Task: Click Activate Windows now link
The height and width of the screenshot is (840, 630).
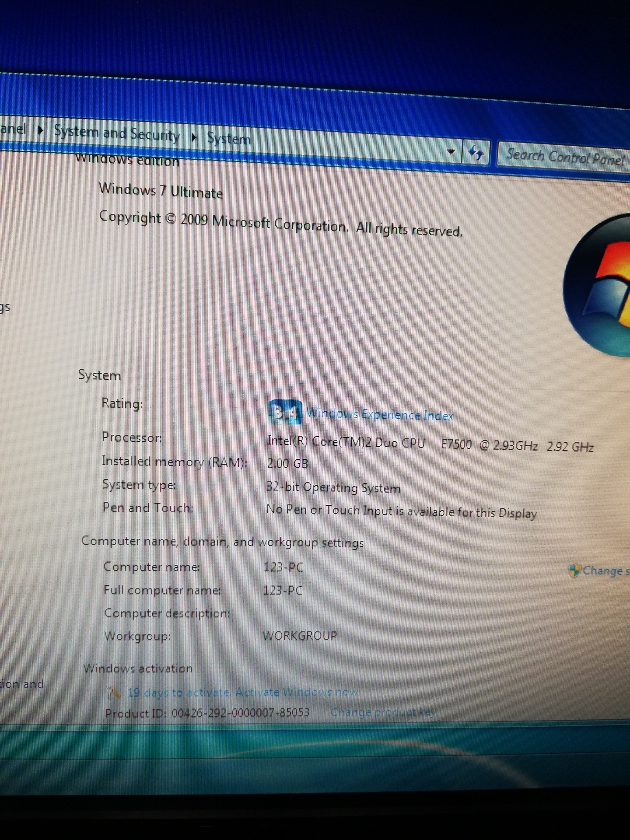Action: pos(297,692)
